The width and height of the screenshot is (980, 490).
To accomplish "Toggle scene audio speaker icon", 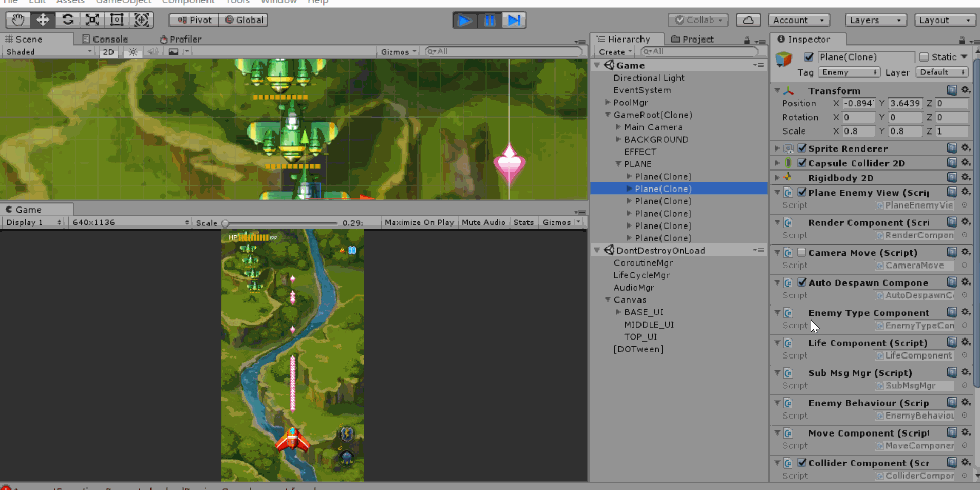I will coord(153,52).
